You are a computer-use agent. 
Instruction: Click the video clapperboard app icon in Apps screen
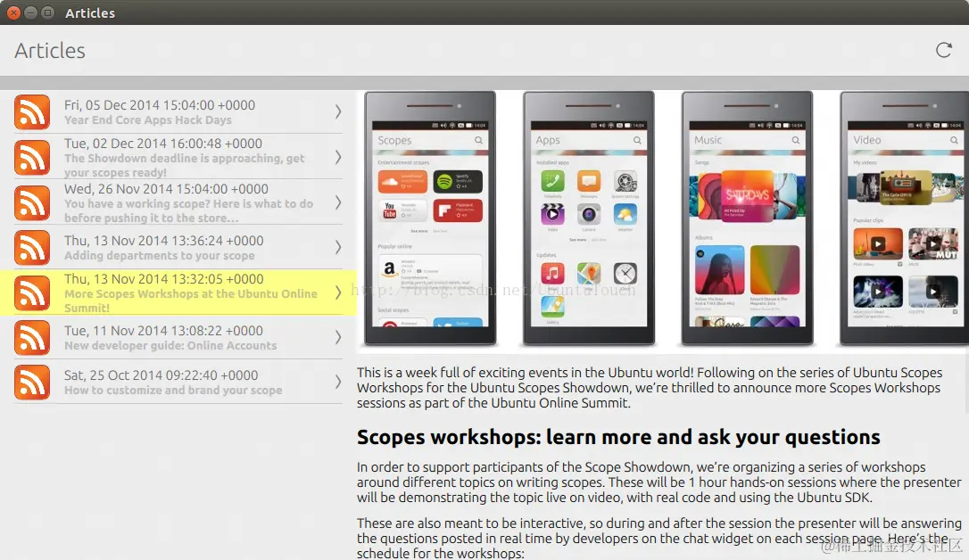[x=552, y=214]
